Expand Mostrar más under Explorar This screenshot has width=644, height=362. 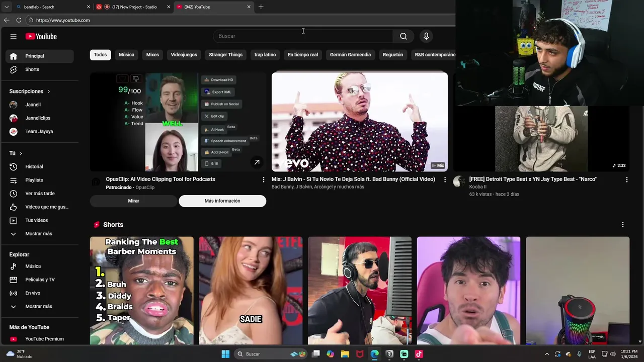point(40,306)
